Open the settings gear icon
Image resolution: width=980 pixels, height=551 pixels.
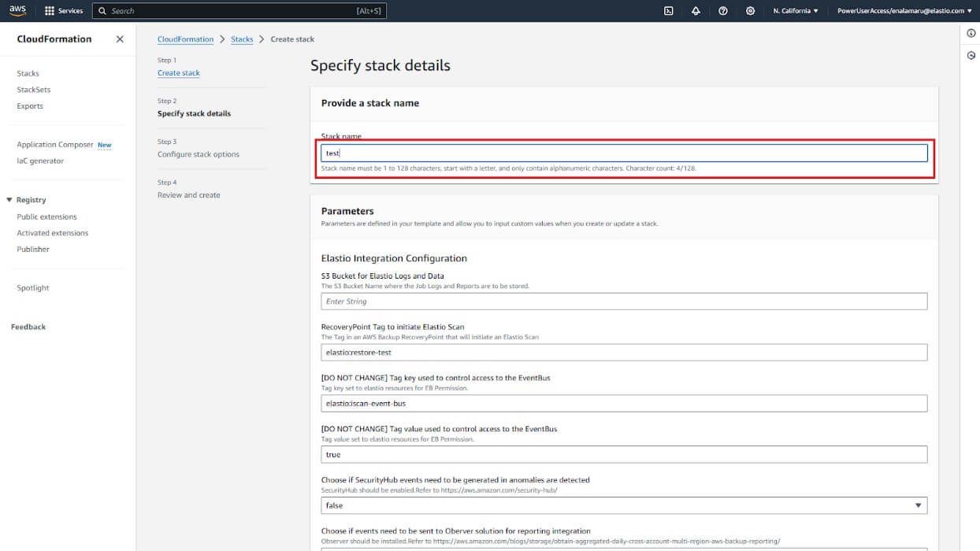click(750, 11)
